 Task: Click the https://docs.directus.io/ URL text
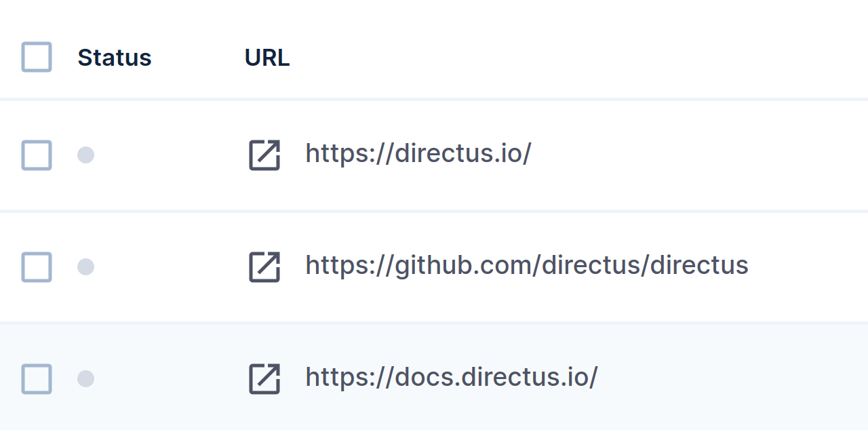tap(451, 377)
